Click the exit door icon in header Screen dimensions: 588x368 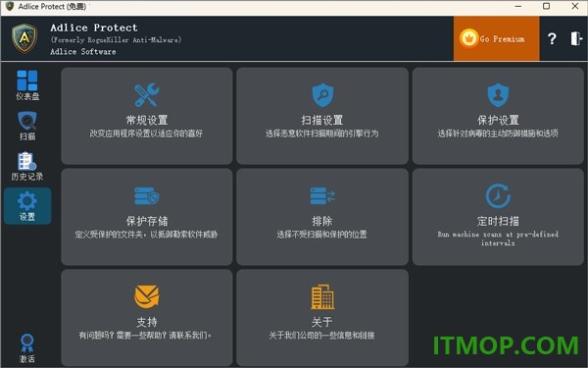click(x=576, y=38)
